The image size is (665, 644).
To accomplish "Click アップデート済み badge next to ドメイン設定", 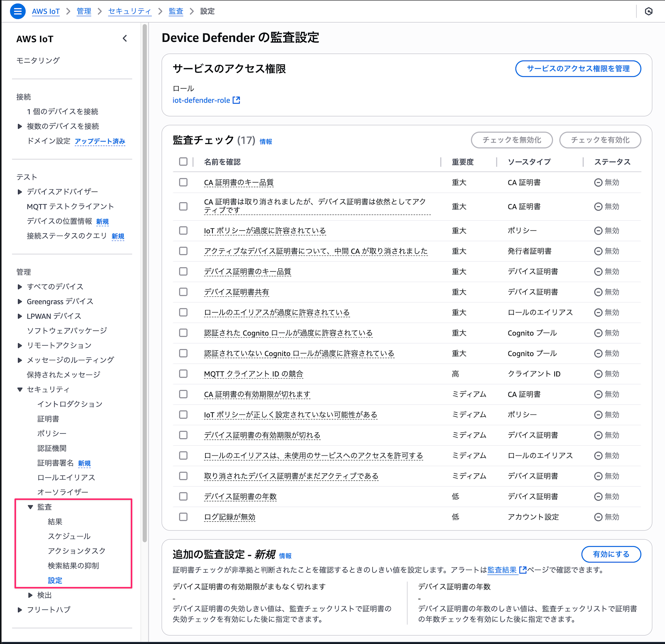I will pyautogui.click(x=100, y=141).
